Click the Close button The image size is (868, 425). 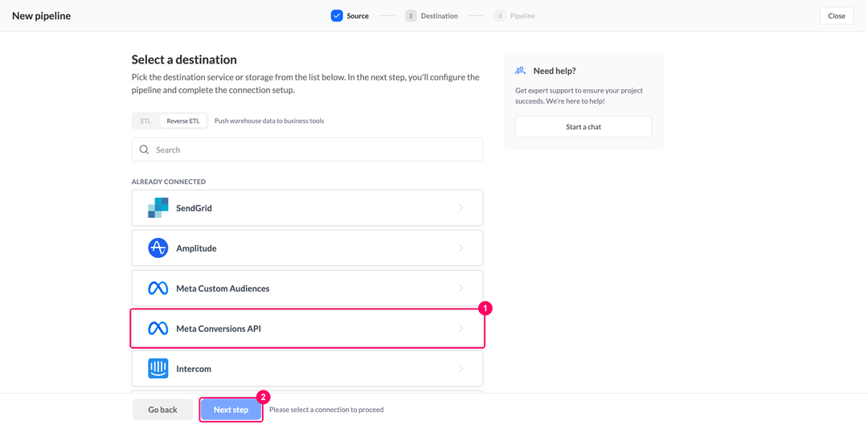[837, 16]
